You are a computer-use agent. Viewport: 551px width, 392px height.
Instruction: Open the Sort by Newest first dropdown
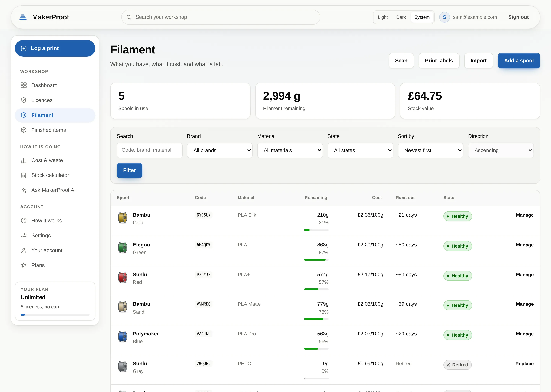point(430,150)
